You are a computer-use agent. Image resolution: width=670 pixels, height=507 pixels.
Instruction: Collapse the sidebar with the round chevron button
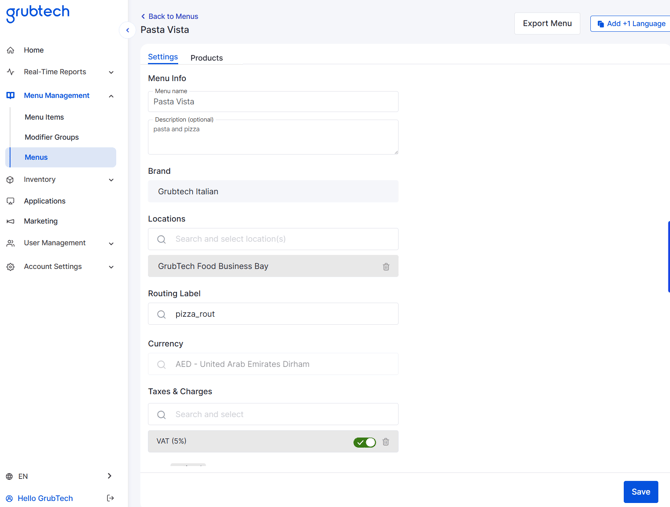tap(127, 30)
